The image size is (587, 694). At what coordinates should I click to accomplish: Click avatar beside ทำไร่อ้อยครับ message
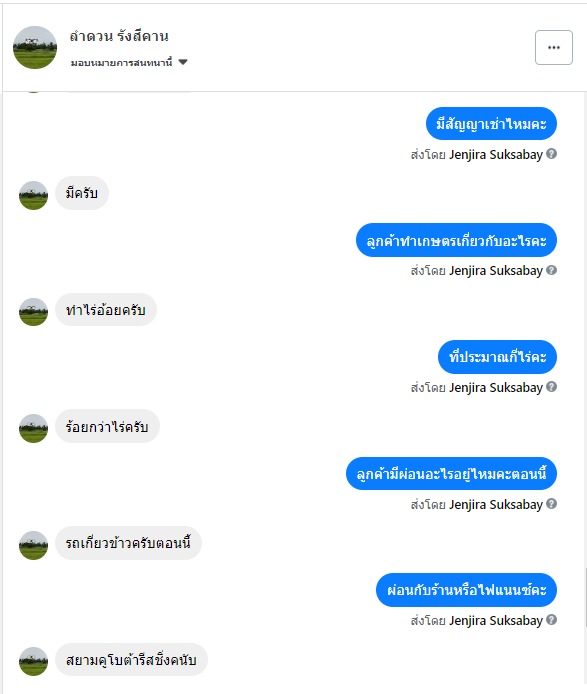click(x=33, y=312)
